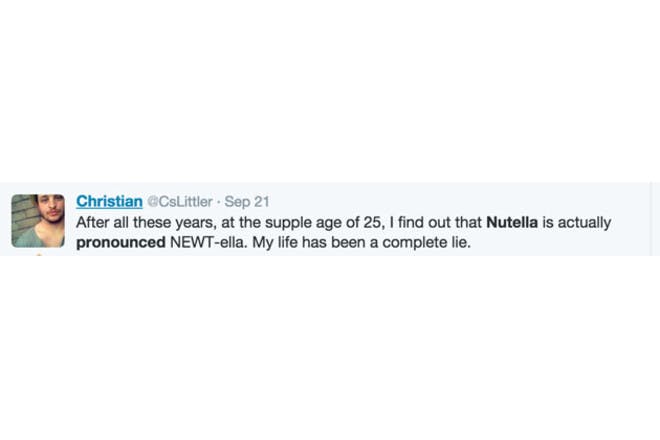This screenshot has height=440, width=660.
Task: Click the phrase 'After all these years'
Action: pyautogui.click(x=146, y=223)
